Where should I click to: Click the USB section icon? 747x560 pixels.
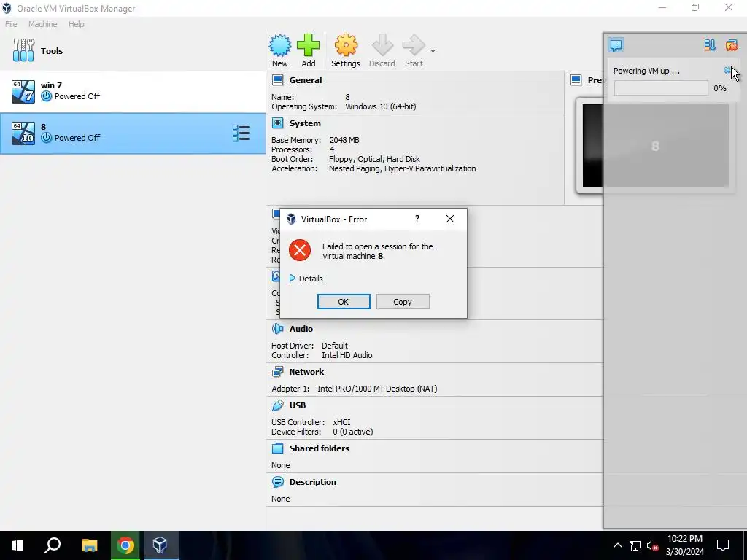278,405
